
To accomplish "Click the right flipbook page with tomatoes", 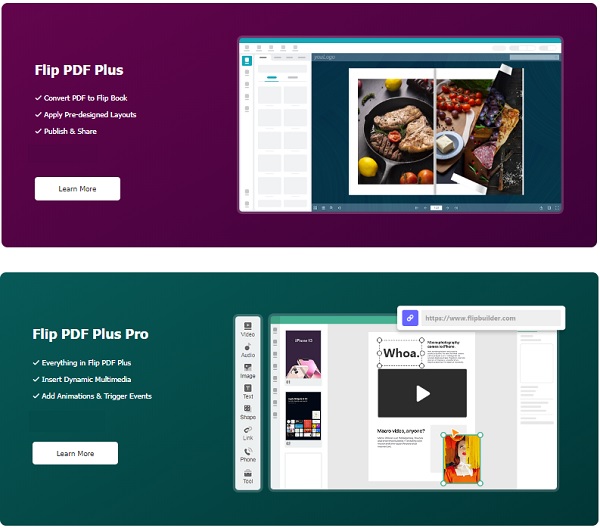I will pos(479,132).
